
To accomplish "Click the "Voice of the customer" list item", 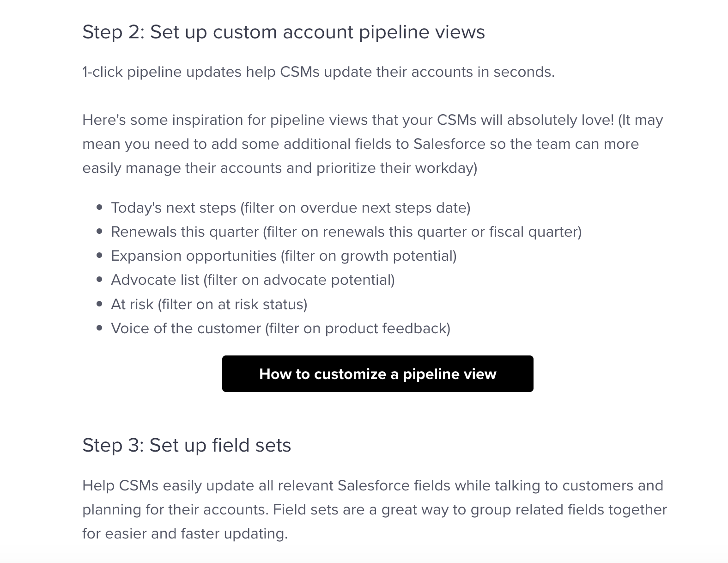I will [280, 328].
